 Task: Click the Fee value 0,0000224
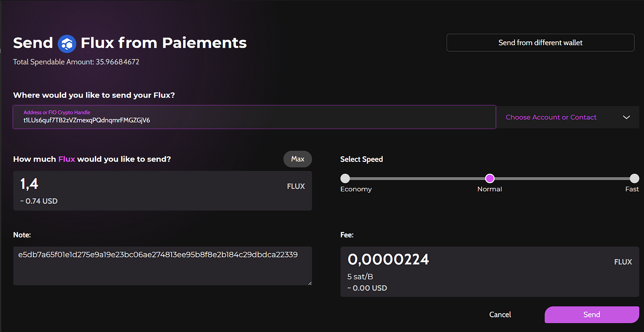pyautogui.click(x=388, y=259)
